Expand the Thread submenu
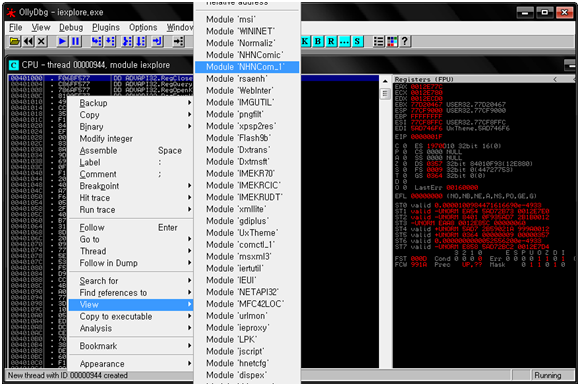This screenshot has width=580, height=386. click(131, 251)
